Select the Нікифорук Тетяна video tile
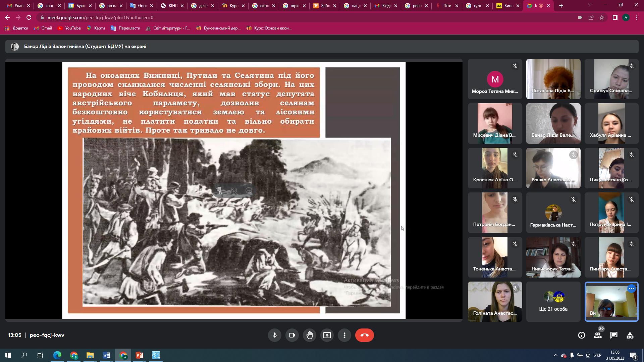Viewport: 644px width, 362px height. pos(553,257)
